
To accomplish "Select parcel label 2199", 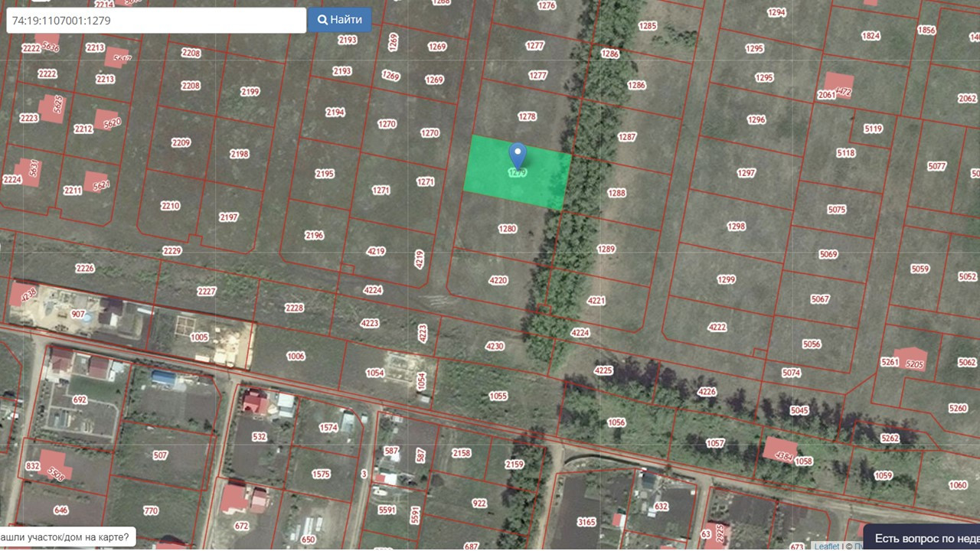I will coord(250,92).
